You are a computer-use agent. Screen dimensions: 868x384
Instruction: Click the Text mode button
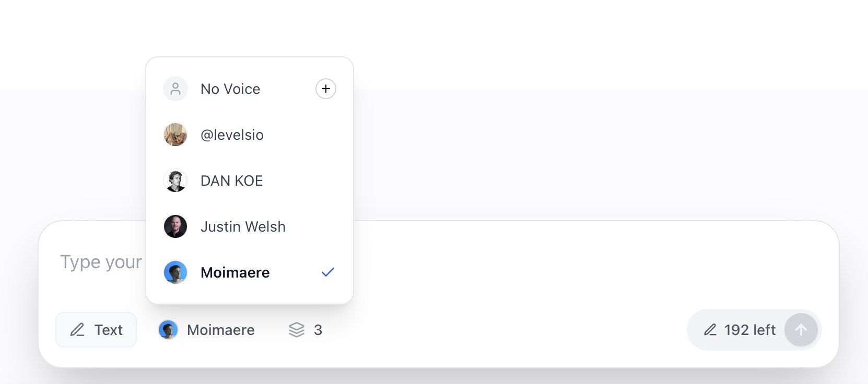click(x=96, y=330)
